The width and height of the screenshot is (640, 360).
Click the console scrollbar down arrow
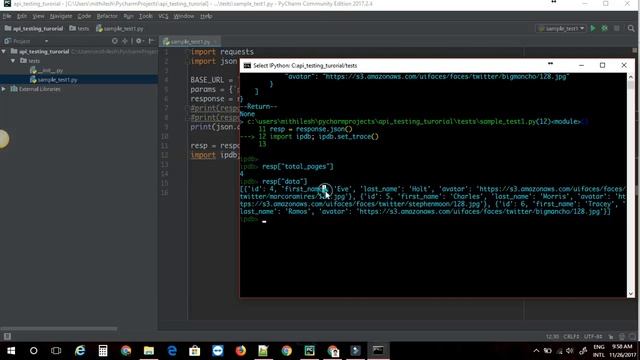click(631, 293)
